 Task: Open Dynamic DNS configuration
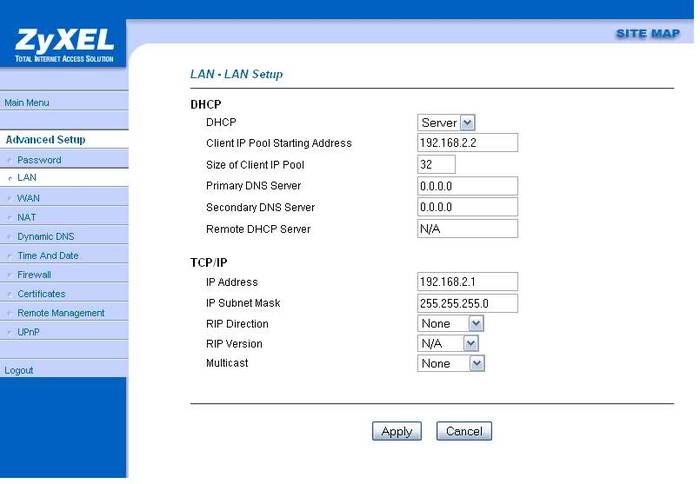point(46,237)
